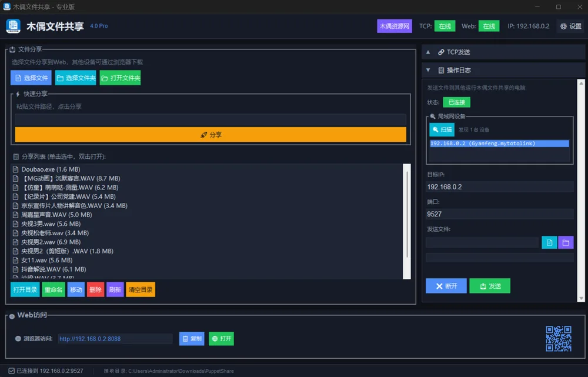The width and height of the screenshot is (588, 377).
Task: Click the 目标IP field showing 192.168.0.2
Action: (499, 187)
